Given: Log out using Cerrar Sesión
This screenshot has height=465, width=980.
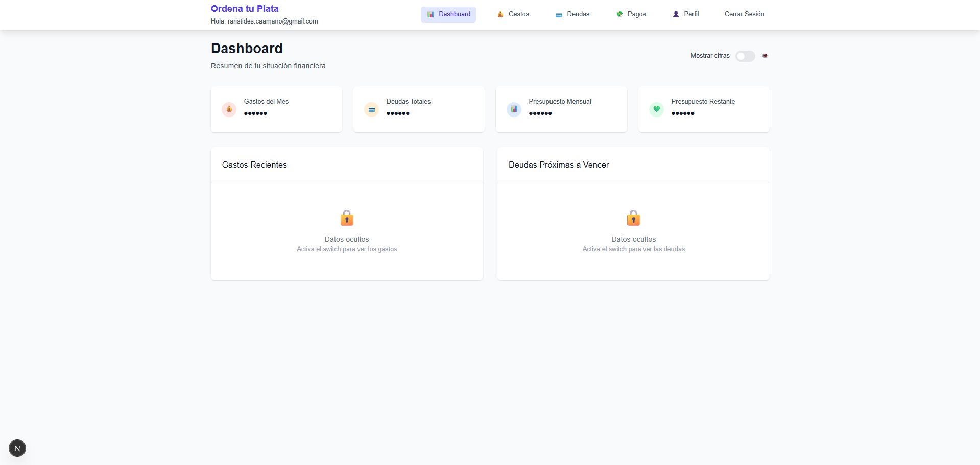Looking at the screenshot, I should click(744, 14).
